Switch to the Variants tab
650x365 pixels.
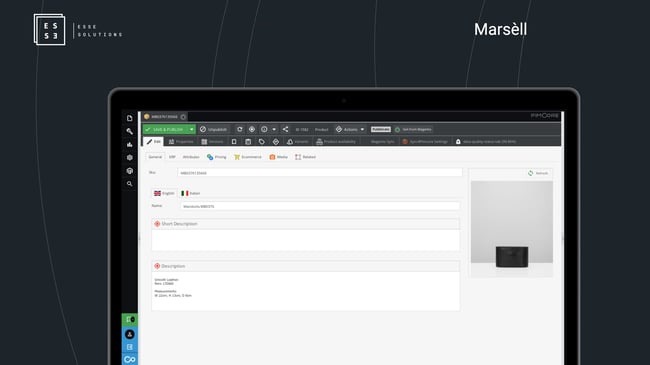tap(298, 142)
